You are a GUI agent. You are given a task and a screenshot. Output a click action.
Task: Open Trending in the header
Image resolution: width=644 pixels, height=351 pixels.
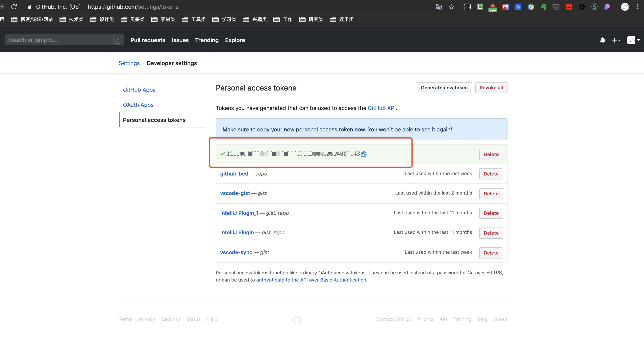pos(207,40)
